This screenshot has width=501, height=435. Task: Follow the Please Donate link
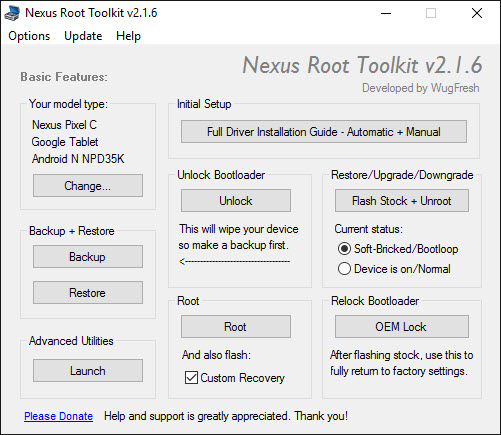pos(58,416)
